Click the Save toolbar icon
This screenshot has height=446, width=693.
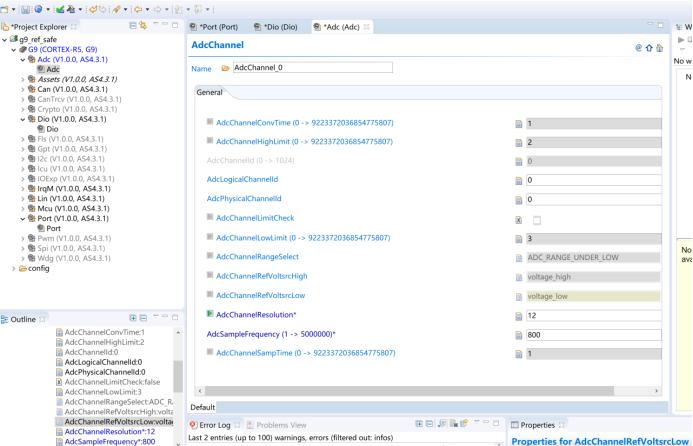26,9
